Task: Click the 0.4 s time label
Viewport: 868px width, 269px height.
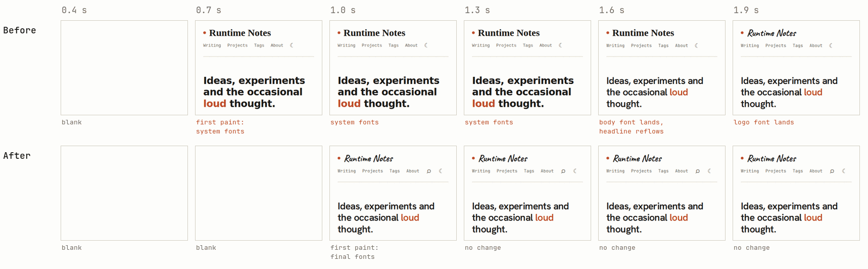Action: (74, 10)
